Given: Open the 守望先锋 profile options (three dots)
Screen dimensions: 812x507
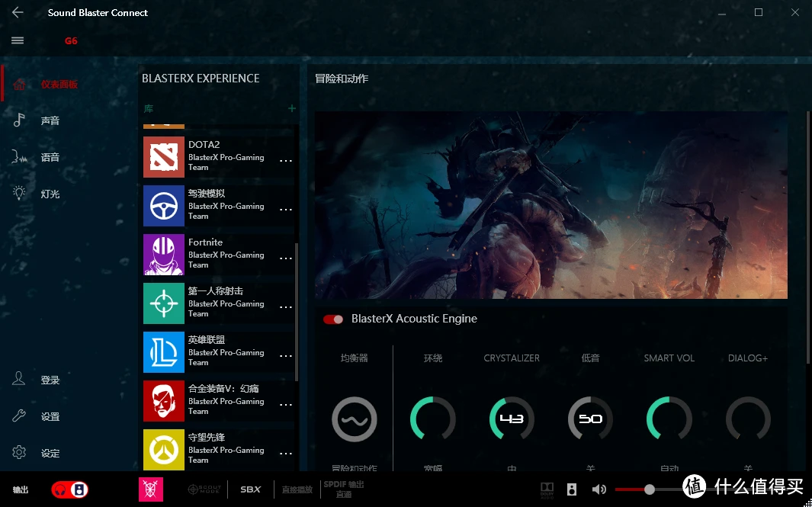Looking at the screenshot, I should coord(286,454).
